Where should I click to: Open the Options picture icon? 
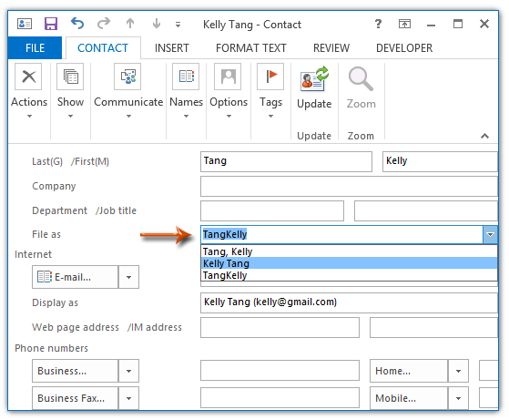pos(228,77)
